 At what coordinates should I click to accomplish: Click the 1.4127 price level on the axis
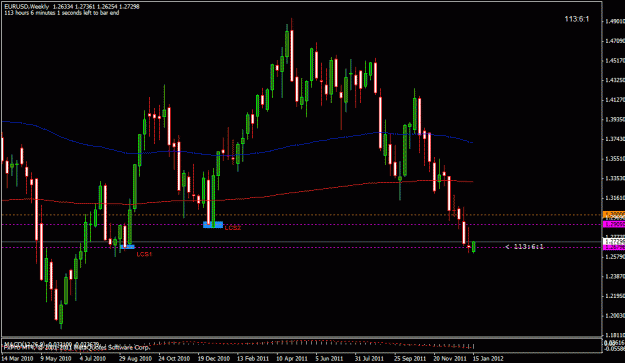point(615,100)
